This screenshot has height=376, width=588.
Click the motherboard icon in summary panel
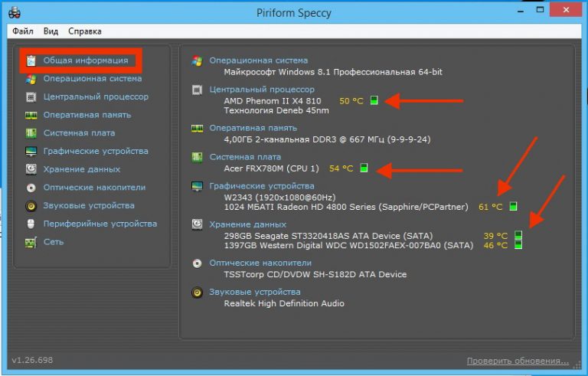[198, 157]
